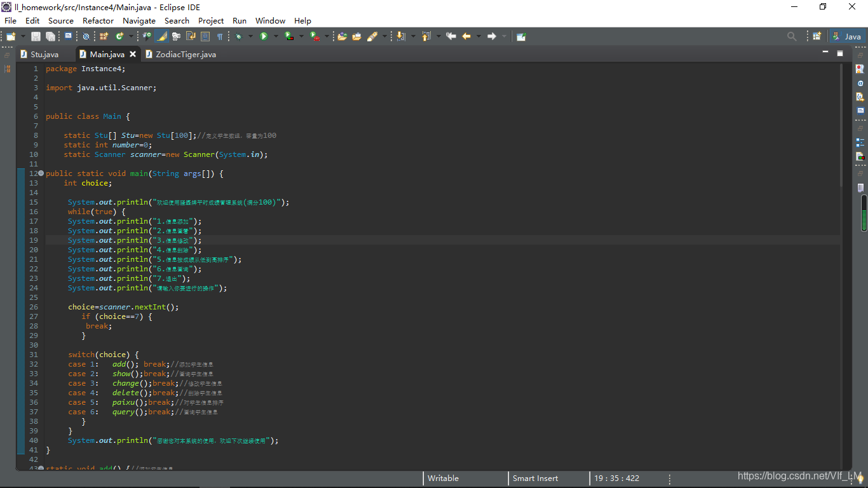This screenshot has height=488, width=868.
Task: Open the External Tools dropdown arrow
Action: (327, 37)
